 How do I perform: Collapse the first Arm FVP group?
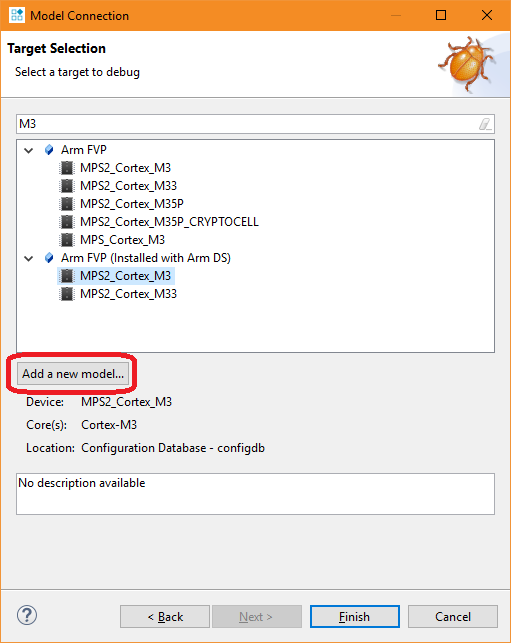tap(29, 150)
